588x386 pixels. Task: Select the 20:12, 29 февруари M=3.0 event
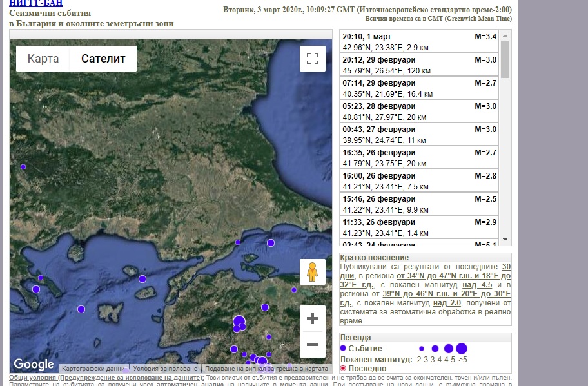[419, 65]
